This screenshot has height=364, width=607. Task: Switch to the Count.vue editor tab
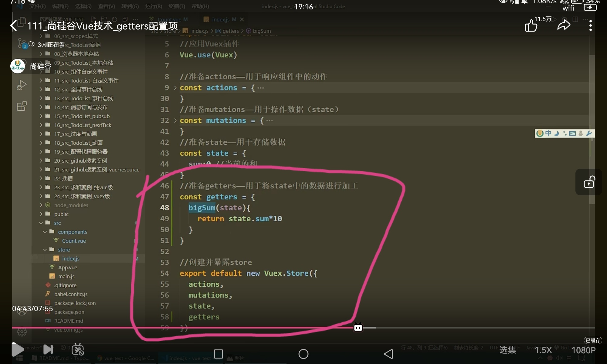[x=169, y=19]
